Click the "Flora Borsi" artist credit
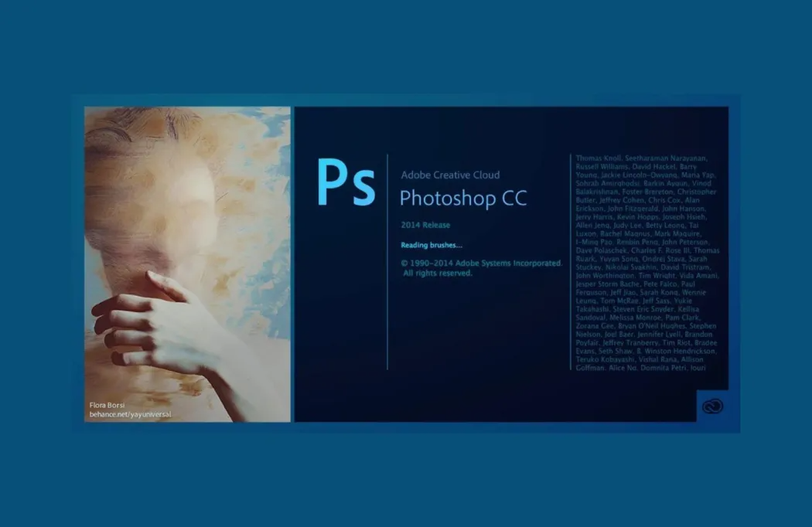This screenshot has width=812, height=527. [x=107, y=405]
